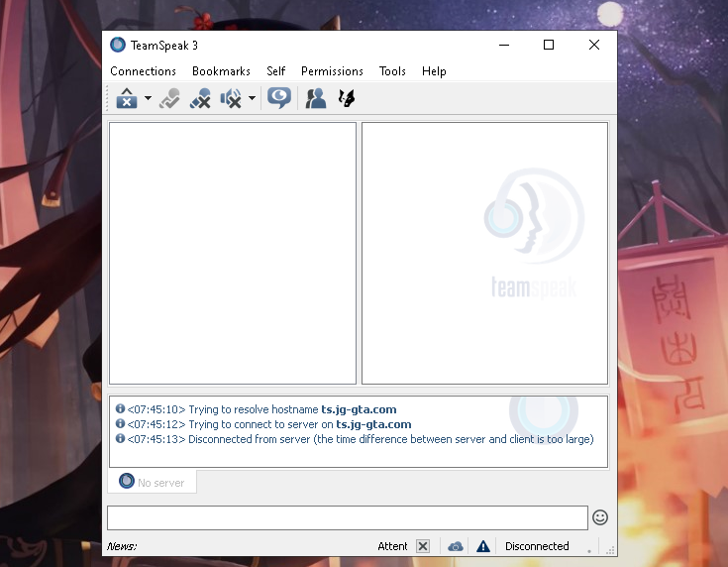Open the Tools menu
Viewport: 728px width, 567px height.
point(392,71)
